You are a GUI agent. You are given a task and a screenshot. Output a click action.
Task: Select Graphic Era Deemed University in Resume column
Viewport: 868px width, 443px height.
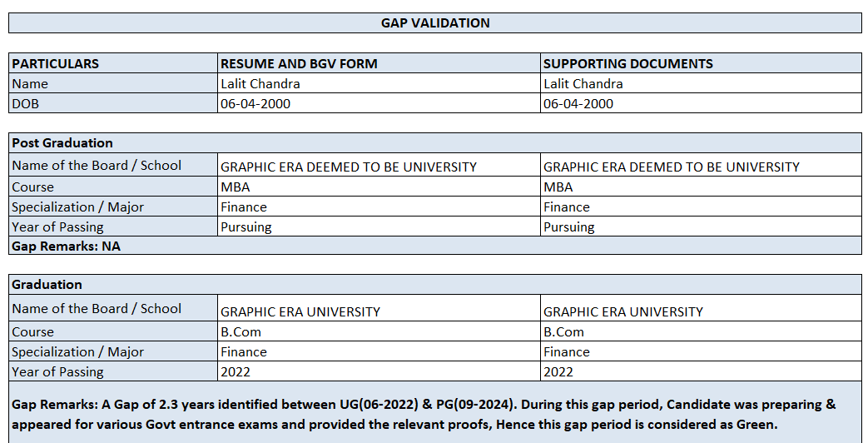coord(349,167)
